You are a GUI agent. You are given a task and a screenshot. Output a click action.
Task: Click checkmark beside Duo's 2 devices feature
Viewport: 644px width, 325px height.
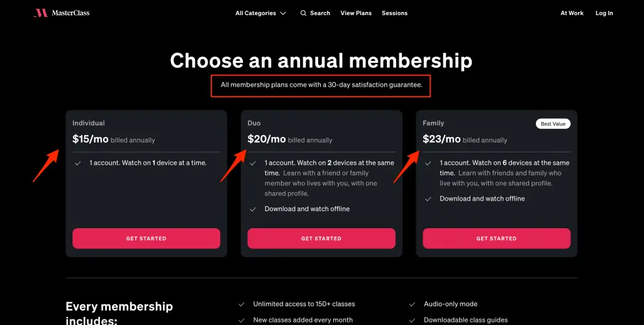point(253,163)
